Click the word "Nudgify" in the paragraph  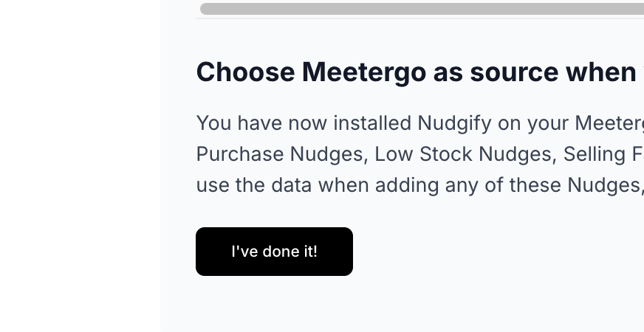click(x=454, y=123)
